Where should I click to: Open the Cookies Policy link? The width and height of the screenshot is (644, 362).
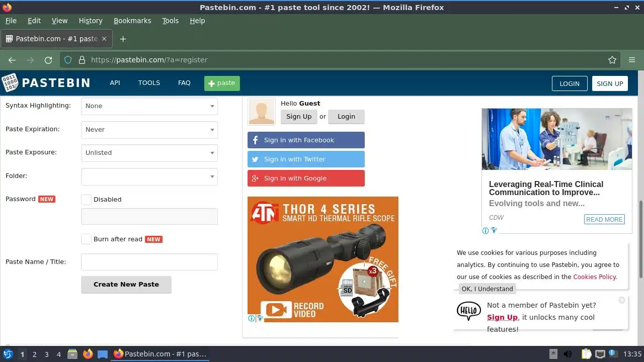(x=594, y=277)
